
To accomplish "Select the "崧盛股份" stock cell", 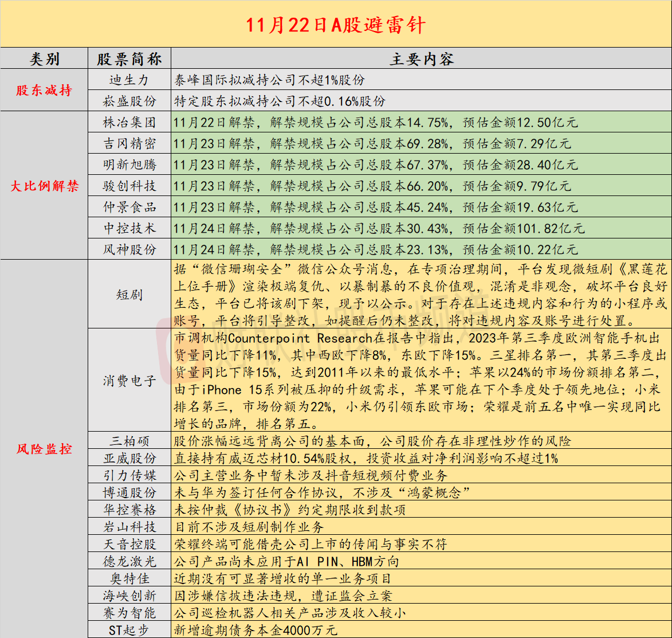I will [129, 101].
